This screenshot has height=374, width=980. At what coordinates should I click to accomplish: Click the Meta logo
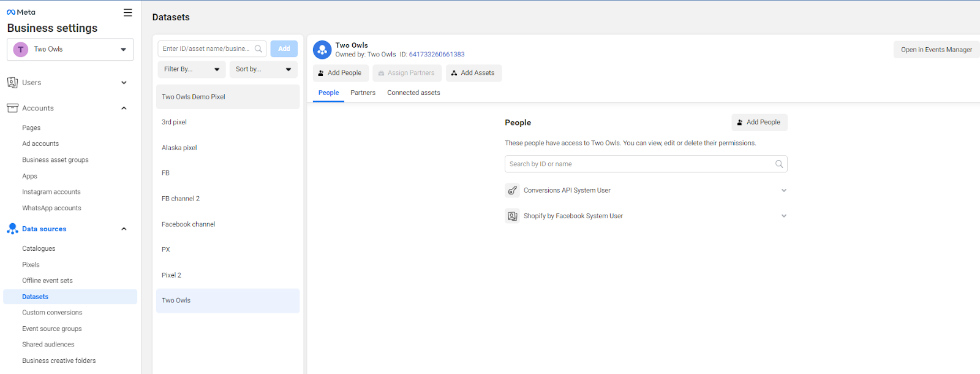click(x=21, y=12)
